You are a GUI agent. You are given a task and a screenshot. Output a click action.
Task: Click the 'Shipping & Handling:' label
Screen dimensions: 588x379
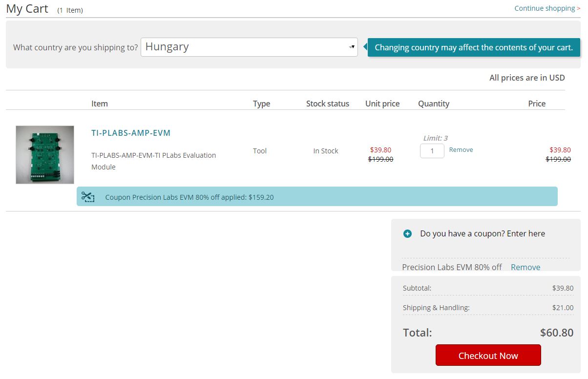pos(436,308)
